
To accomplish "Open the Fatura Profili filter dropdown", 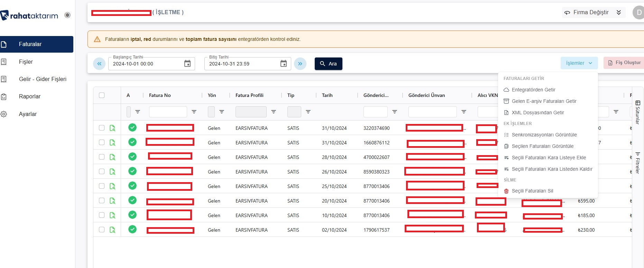I will tap(251, 112).
